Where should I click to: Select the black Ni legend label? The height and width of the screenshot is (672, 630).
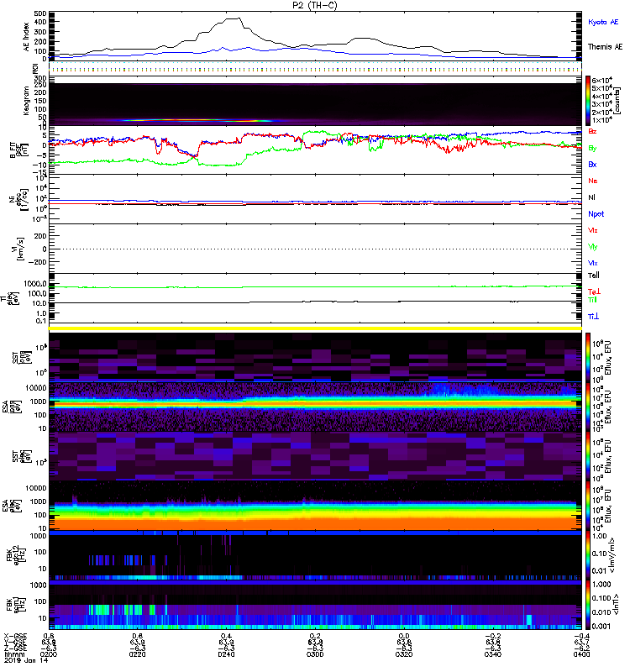(591, 197)
